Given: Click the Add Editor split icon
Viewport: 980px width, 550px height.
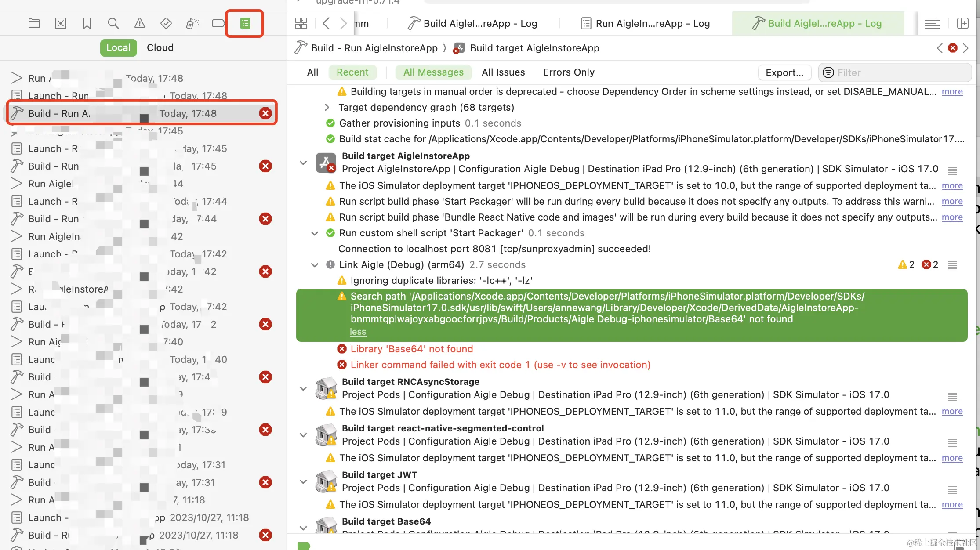Looking at the screenshot, I should click(962, 23).
